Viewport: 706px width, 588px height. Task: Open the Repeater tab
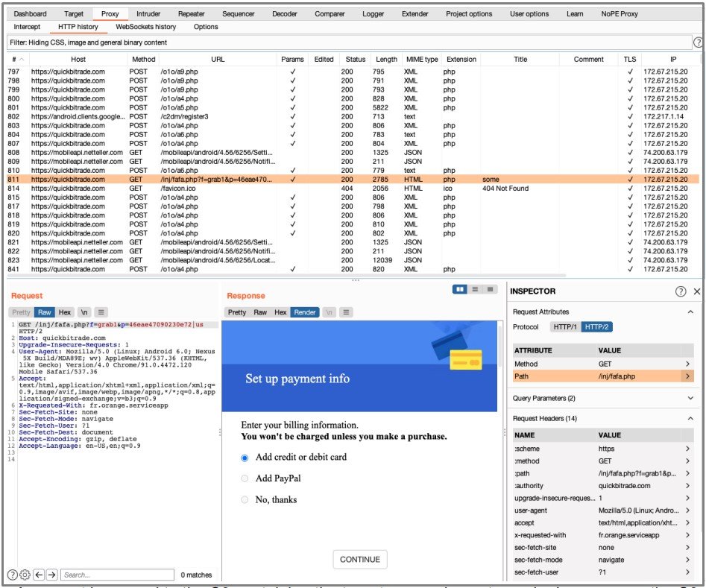[191, 13]
